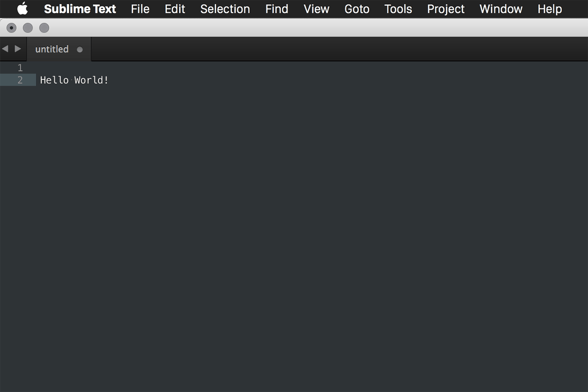Place the cursor in the word Hello
The height and width of the screenshot is (392, 588).
54,80
